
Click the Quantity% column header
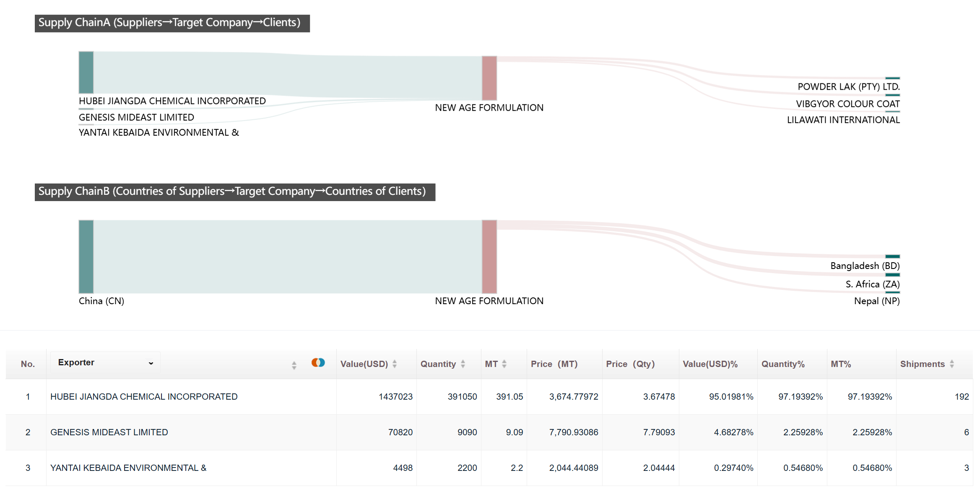[x=783, y=364]
